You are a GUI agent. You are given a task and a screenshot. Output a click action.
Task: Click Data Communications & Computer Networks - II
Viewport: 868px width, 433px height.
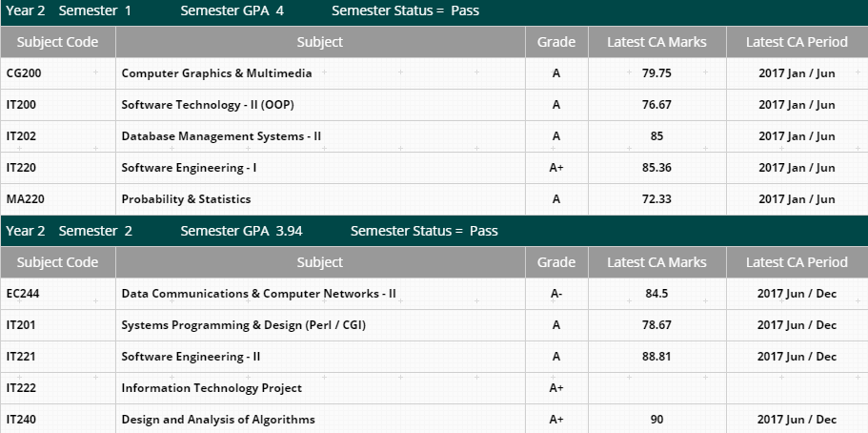click(258, 294)
